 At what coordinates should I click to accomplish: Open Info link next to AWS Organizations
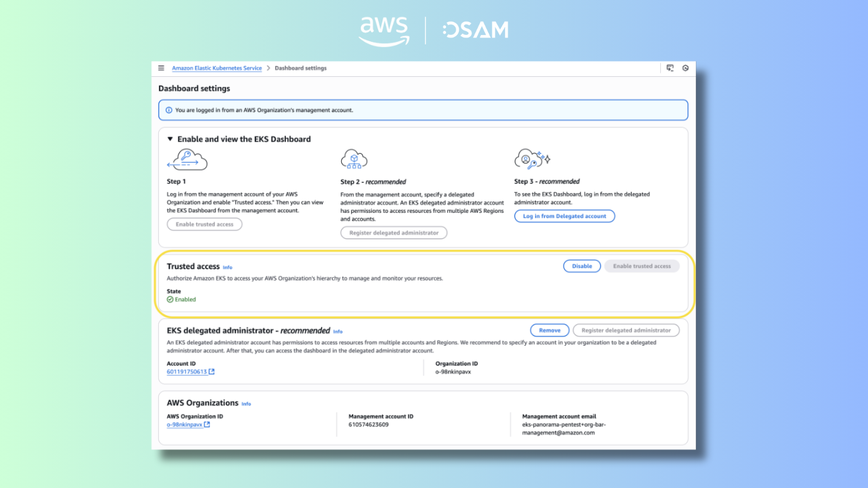pyautogui.click(x=246, y=404)
